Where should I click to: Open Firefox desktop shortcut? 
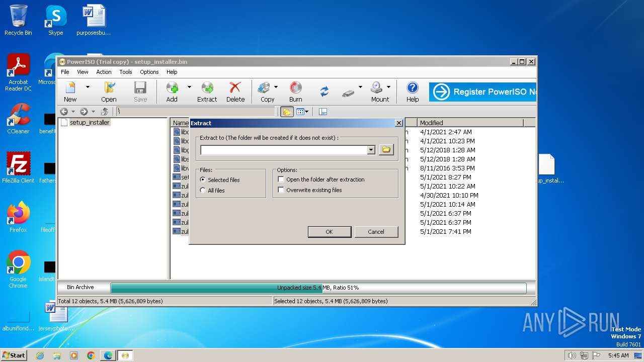(18, 217)
